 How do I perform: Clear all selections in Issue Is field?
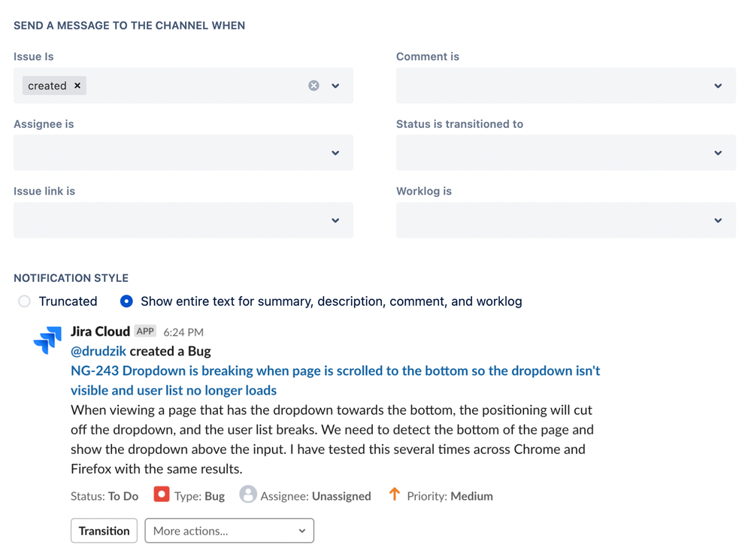[x=313, y=86]
